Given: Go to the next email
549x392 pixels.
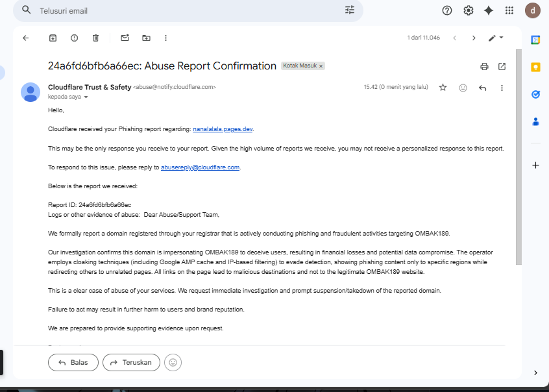Looking at the screenshot, I should click(474, 38).
